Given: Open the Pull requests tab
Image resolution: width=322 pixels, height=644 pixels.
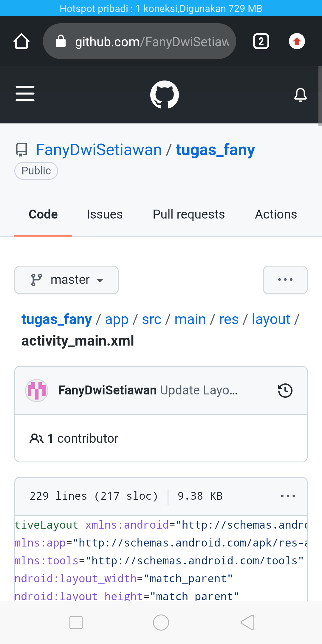Looking at the screenshot, I should pos(188,214).
